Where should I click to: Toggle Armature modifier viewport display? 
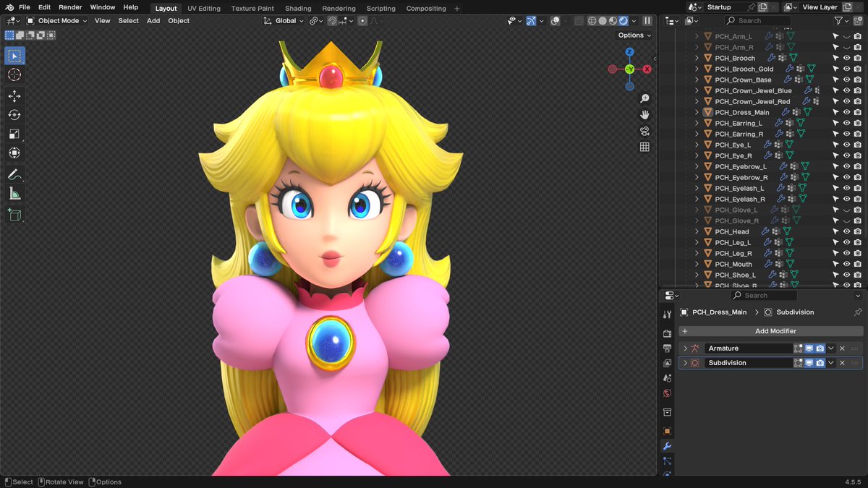pyautogui.click(x=809, y=348)
